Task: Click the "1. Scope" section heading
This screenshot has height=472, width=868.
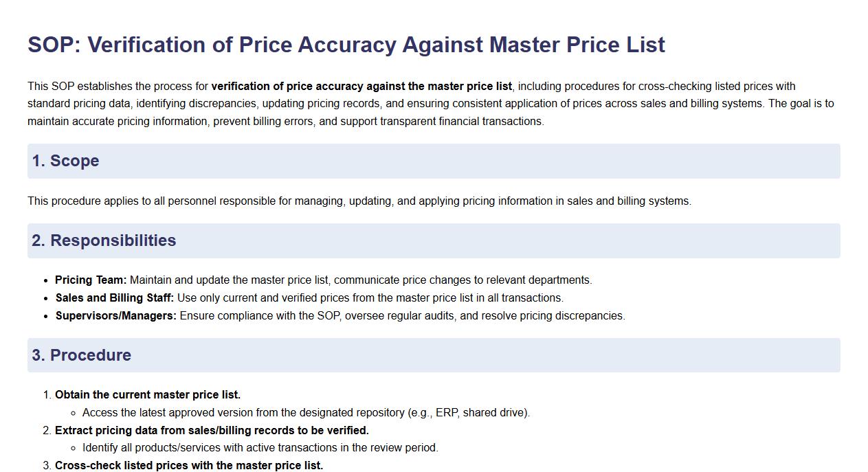Action: pyautogui.click(x=65, y=161)
